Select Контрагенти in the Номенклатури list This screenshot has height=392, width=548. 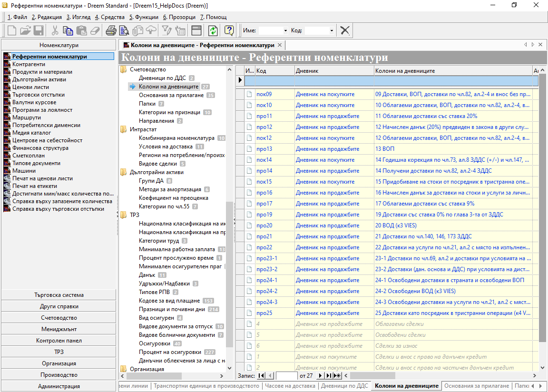29,64
